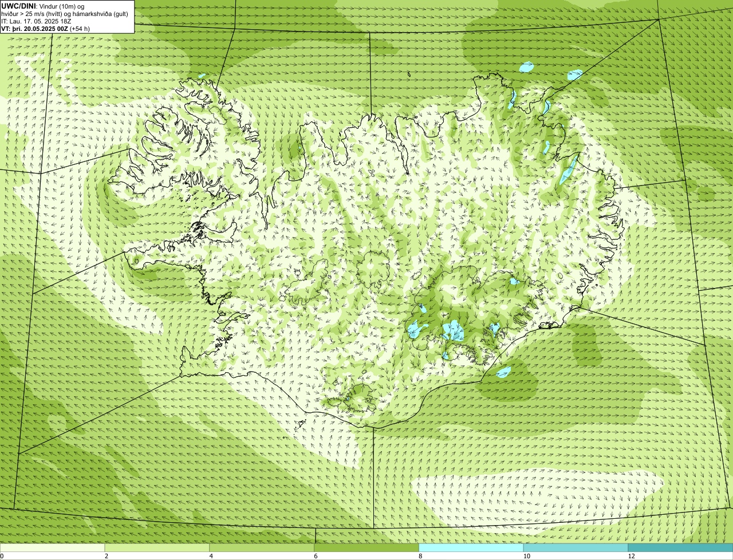Choose the teal 10–12 m/s legend swatch
Viewport: 733px width, 560px height.
[576, 548]
